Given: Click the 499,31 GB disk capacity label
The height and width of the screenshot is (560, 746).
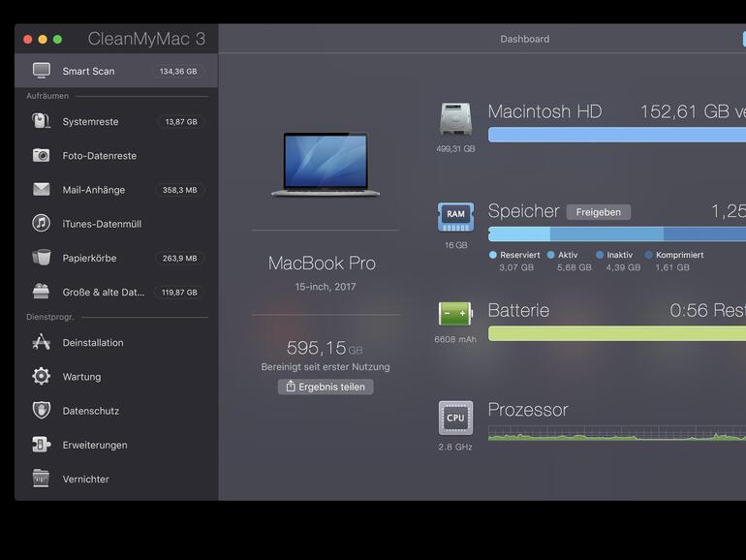Looking at the screenshot, I should click(x=455, y=149).
